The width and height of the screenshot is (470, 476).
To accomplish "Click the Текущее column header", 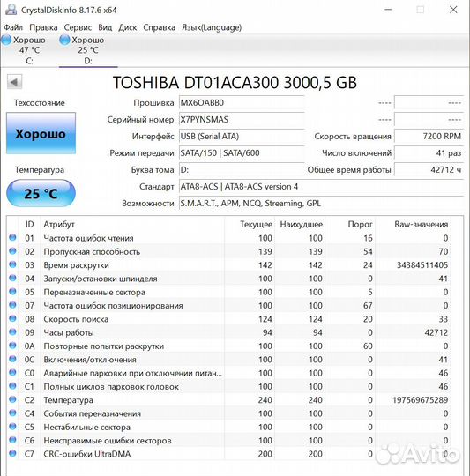I will pos(250,224).
